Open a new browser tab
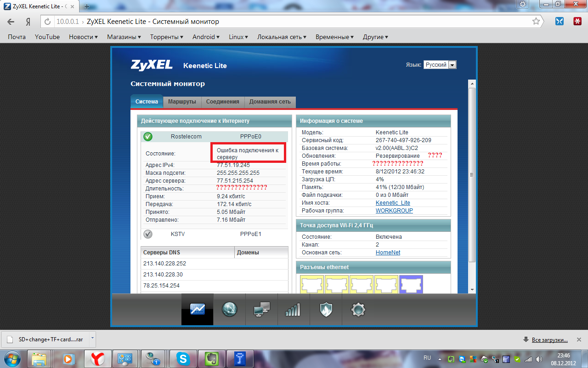Viewport: 588px width, 368px height. pyautogui.click(x=87, y=7)
